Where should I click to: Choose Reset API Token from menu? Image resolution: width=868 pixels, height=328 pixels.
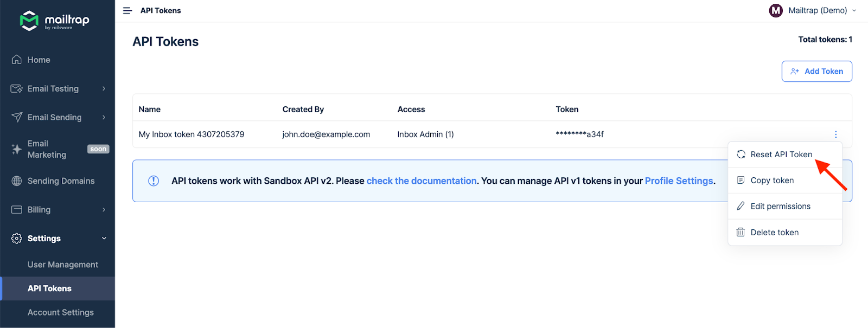(x=781, y=155)
